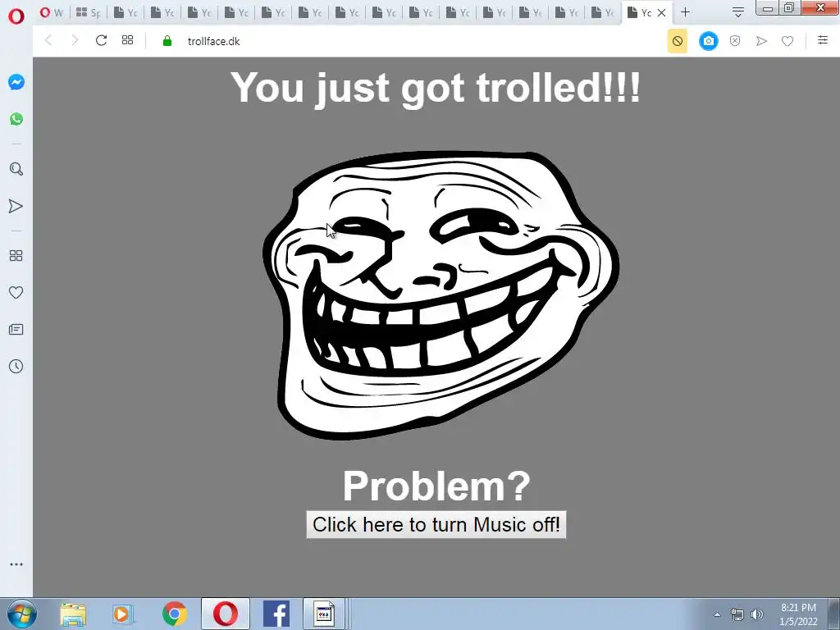Open Easy Setup settings icon
The height and width of the screenshot is (630, 840).
click(823, 40)
